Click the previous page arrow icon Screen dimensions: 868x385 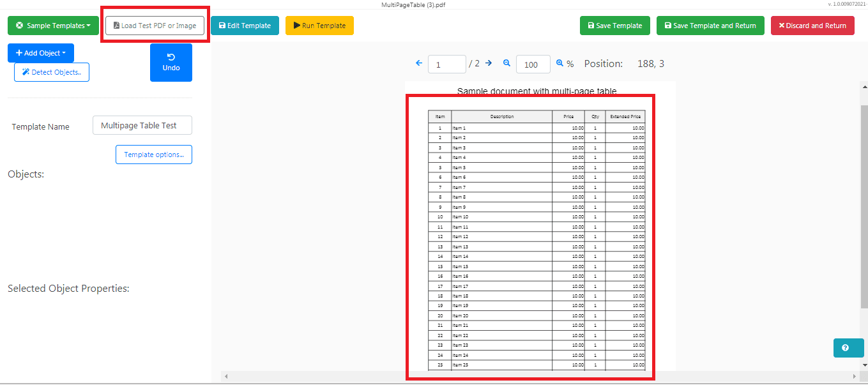tap(420, 63)
